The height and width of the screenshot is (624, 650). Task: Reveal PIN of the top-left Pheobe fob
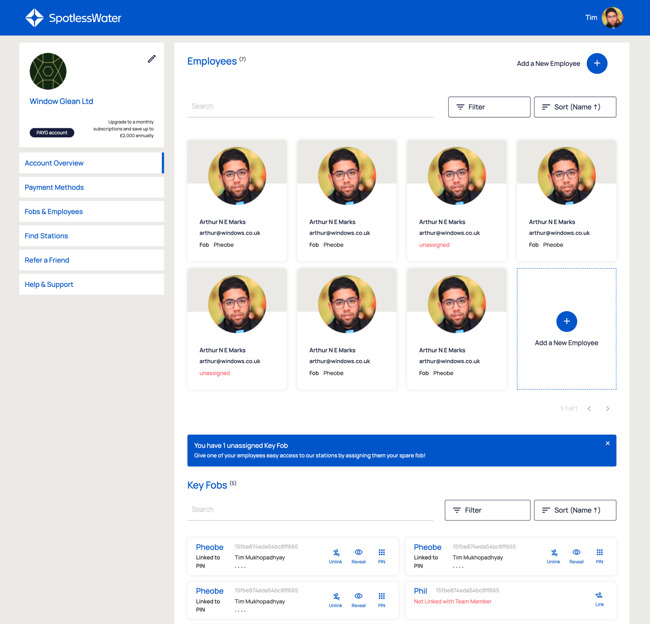358,555
